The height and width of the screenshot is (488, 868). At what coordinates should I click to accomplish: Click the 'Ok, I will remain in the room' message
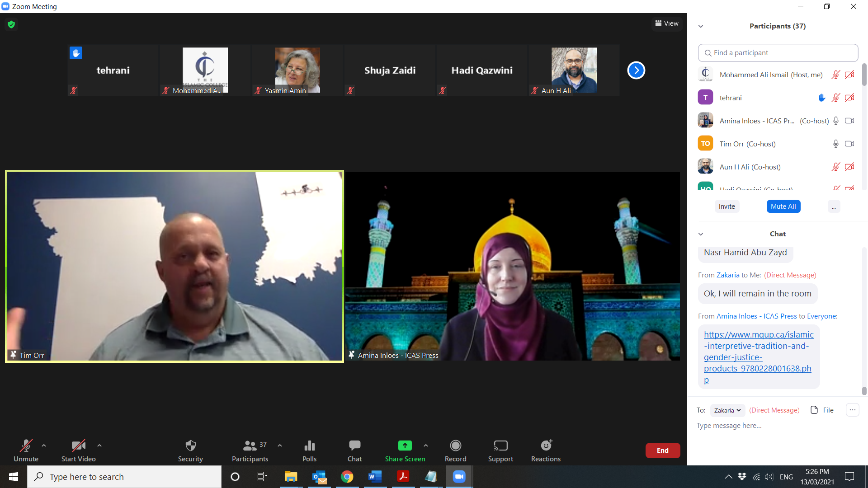pyautogui.click(x=758, y=294)
